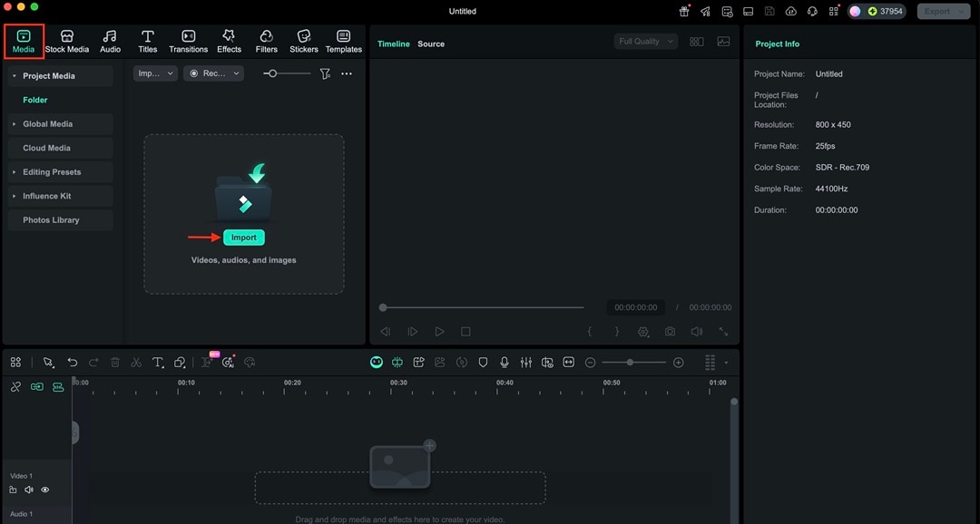Open the Audio Mixer panel

pyautogui.click(x=526, y=362)
